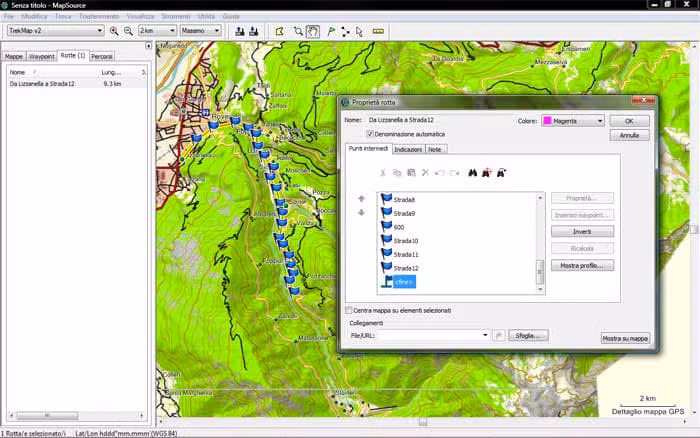
Task: Click the Mostra su mappa button
Action: pyautogui.click(x=625, y=338)
